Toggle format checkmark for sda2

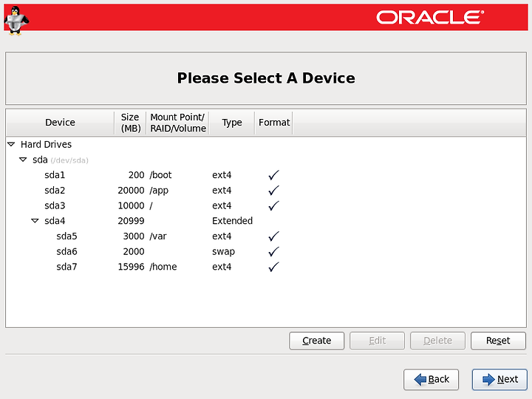(273, 191)
